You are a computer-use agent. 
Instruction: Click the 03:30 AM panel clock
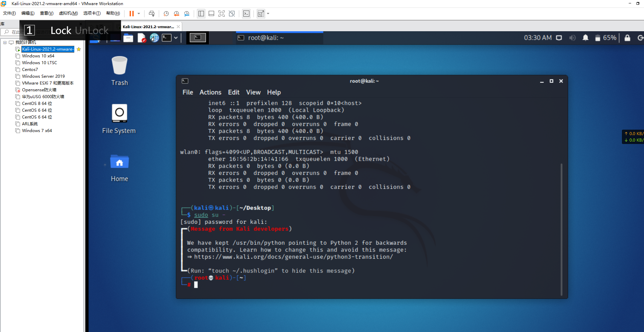[x=538, y=38]
